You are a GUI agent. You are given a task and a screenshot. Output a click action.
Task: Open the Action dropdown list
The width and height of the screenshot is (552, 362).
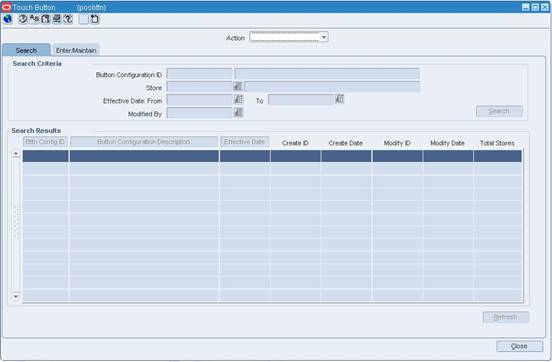(x=324, y=37)
